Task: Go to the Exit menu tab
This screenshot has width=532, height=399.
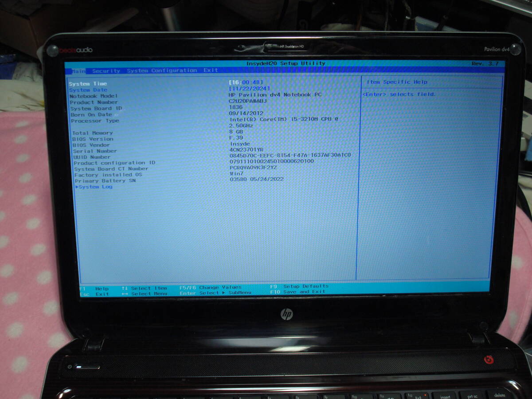Action: click(x=211, y=70)
